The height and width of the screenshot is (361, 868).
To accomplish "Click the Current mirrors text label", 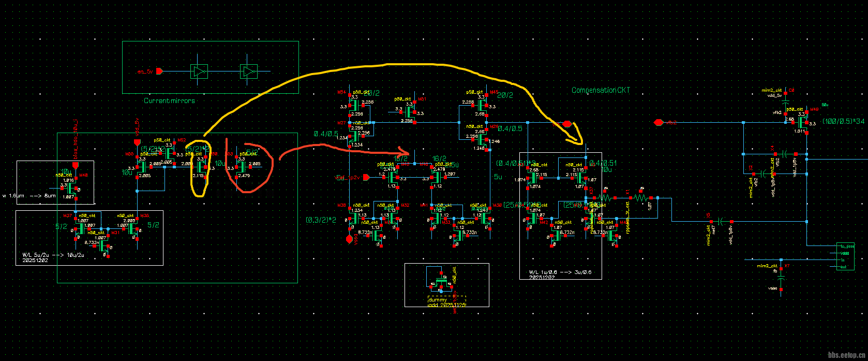I will (169, 100).
